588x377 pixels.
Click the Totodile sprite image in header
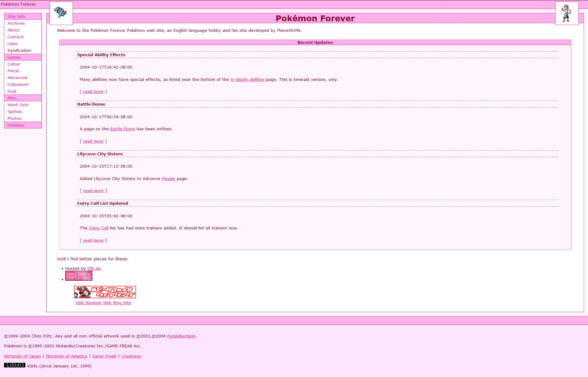(61, 13)
